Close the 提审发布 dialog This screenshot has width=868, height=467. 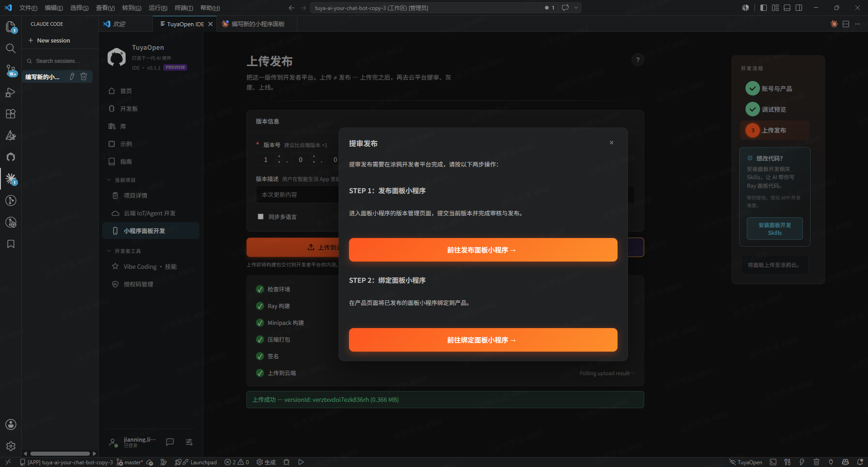coord(611,143)
